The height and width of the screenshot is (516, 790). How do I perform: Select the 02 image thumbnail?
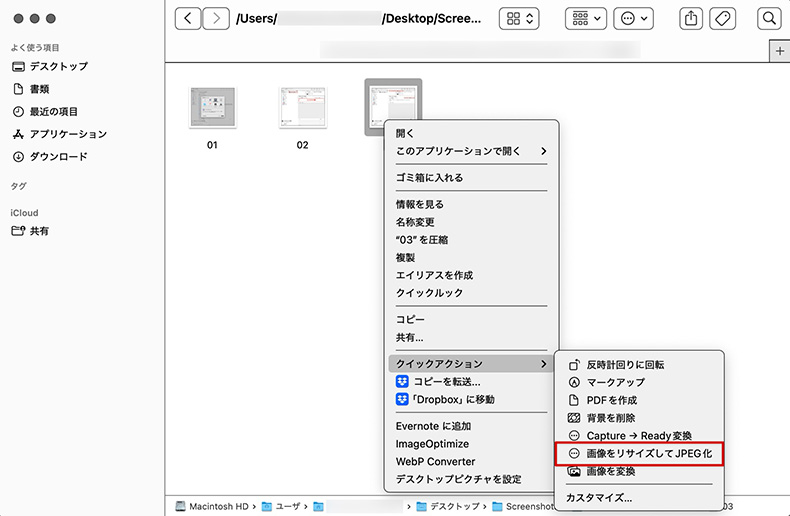pos(303,107)
